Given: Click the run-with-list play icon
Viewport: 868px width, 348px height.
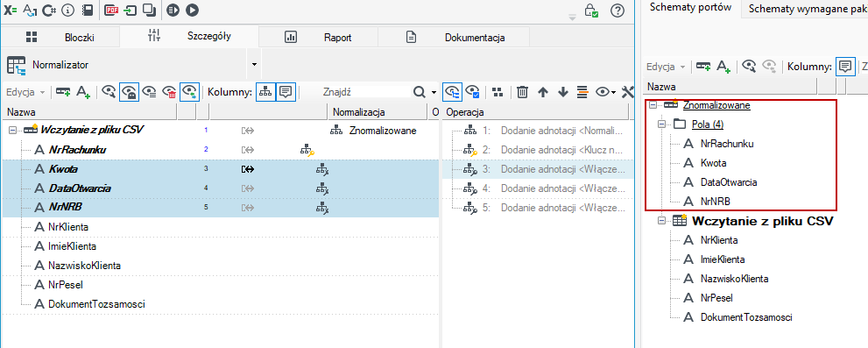Looking at the screenshot, I should pos(173,10).
